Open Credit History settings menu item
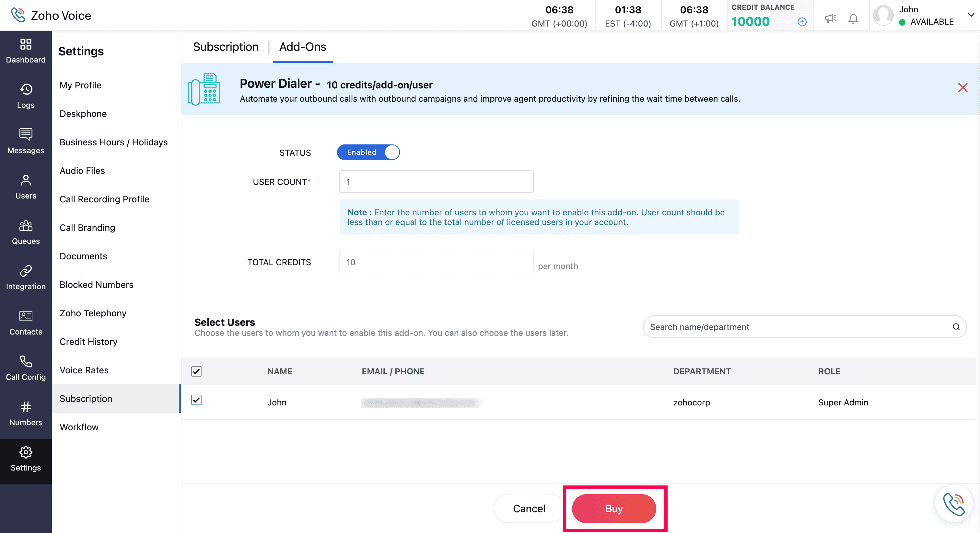 pos(88,341)
